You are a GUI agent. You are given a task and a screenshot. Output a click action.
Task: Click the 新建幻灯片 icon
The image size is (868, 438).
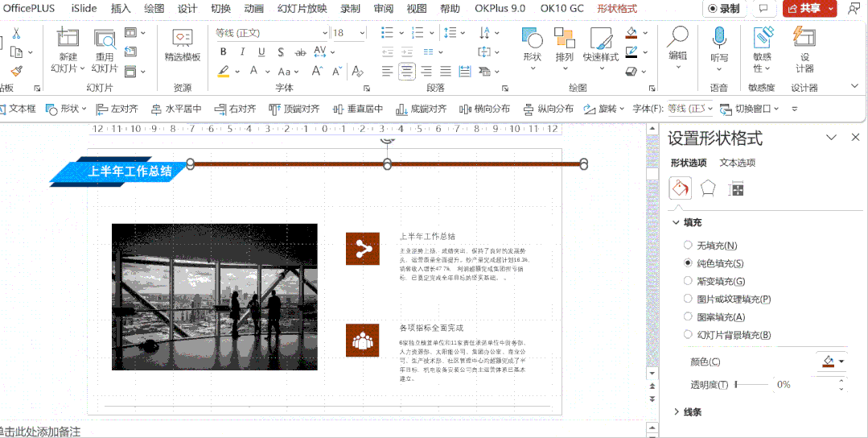coord(68,38)
